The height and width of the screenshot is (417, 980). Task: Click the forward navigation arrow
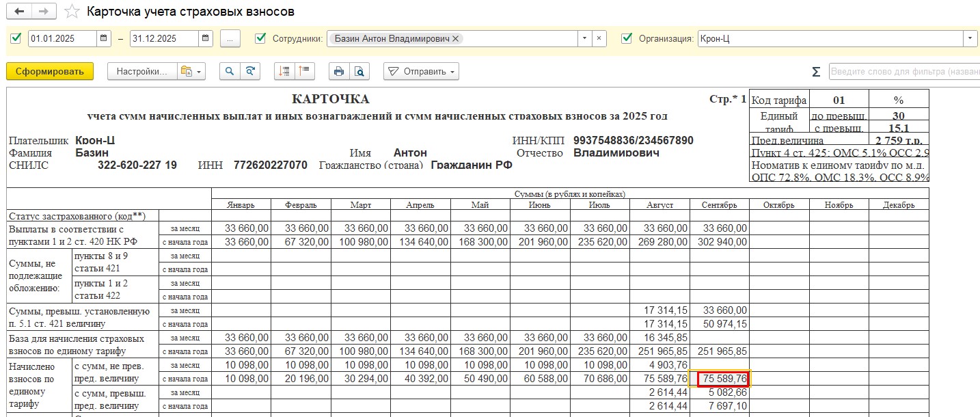(43, 12)
